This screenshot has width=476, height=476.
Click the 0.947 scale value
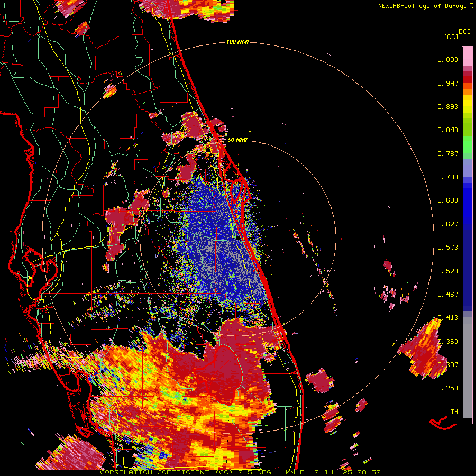tap(448, 83)
